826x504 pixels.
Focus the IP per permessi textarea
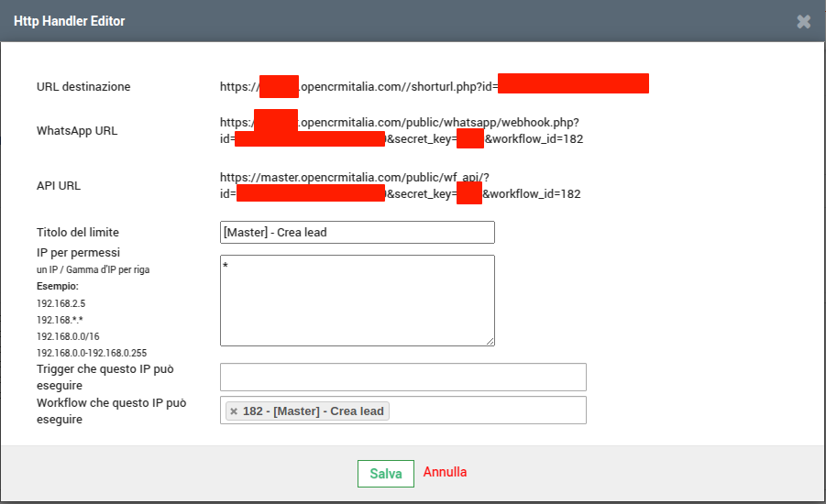click(358, 301)
